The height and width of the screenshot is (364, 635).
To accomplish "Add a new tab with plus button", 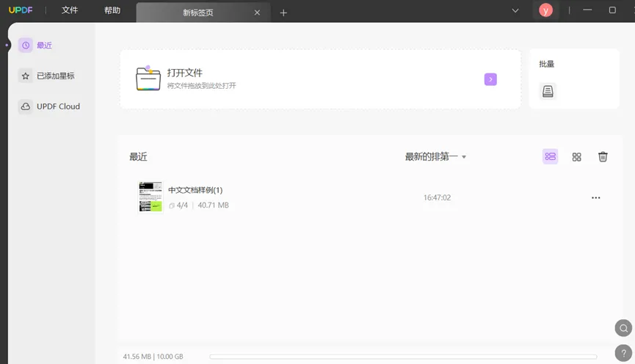I will click(283, 12).
